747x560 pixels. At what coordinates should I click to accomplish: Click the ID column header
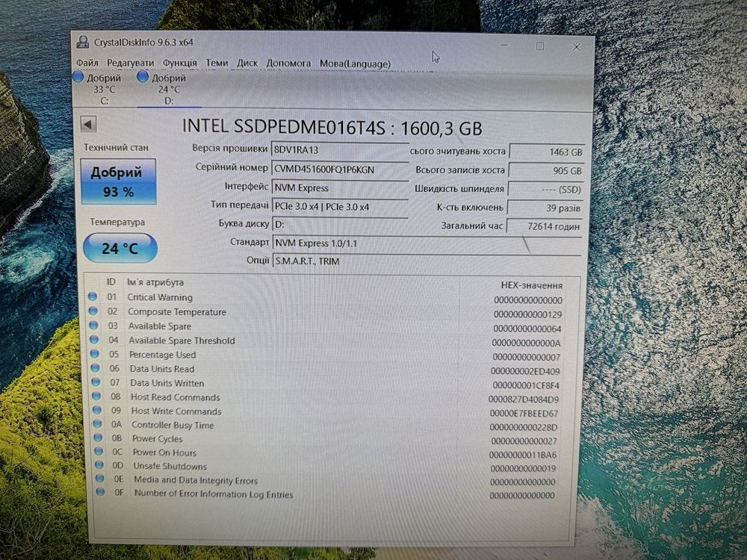click(111, 282)
